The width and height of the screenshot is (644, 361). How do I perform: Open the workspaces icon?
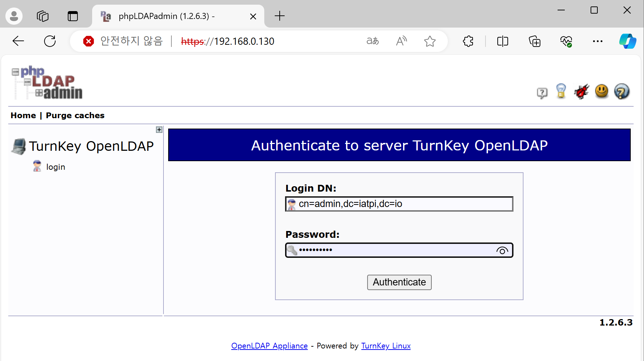click(43, 16)
